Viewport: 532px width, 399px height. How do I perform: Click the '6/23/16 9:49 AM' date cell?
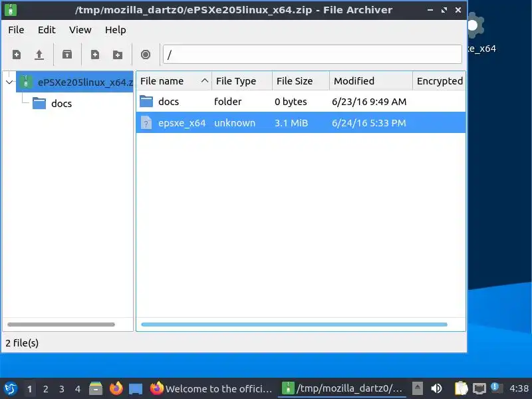tap(369, 102)
